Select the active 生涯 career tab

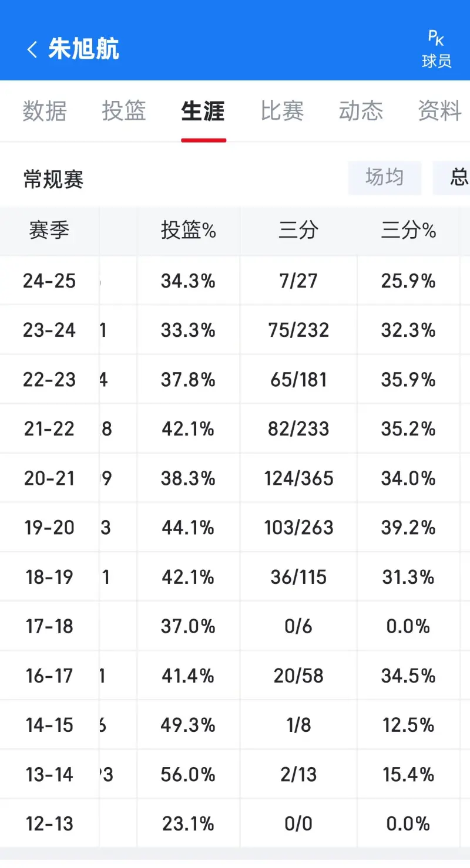[x=203, y=112]
